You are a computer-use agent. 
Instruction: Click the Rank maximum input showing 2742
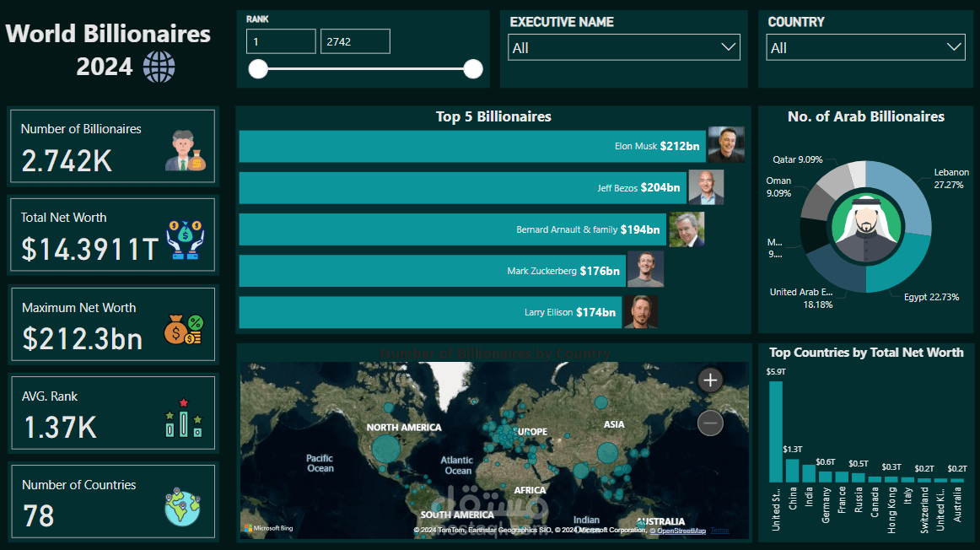click(x=355, y=40)
